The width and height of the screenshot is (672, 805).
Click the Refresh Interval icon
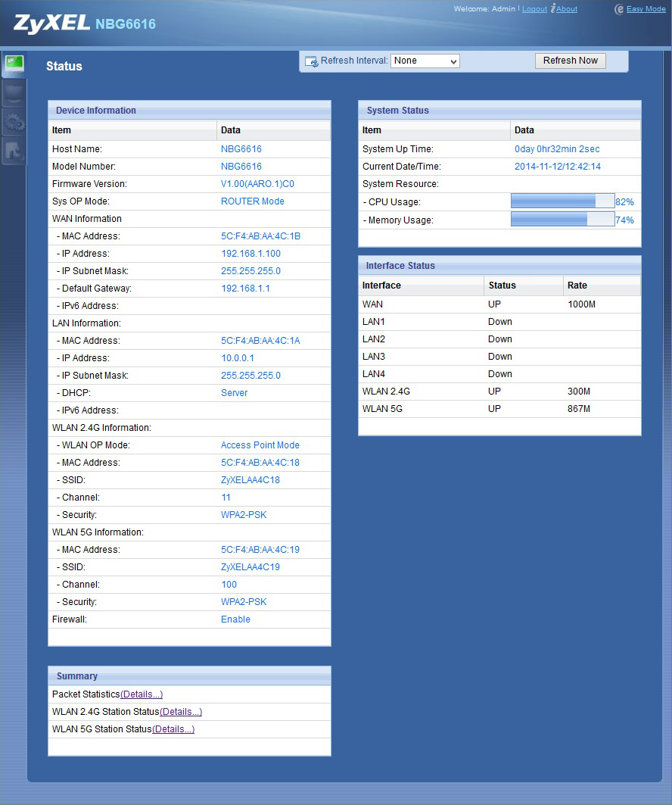point(311,61)
